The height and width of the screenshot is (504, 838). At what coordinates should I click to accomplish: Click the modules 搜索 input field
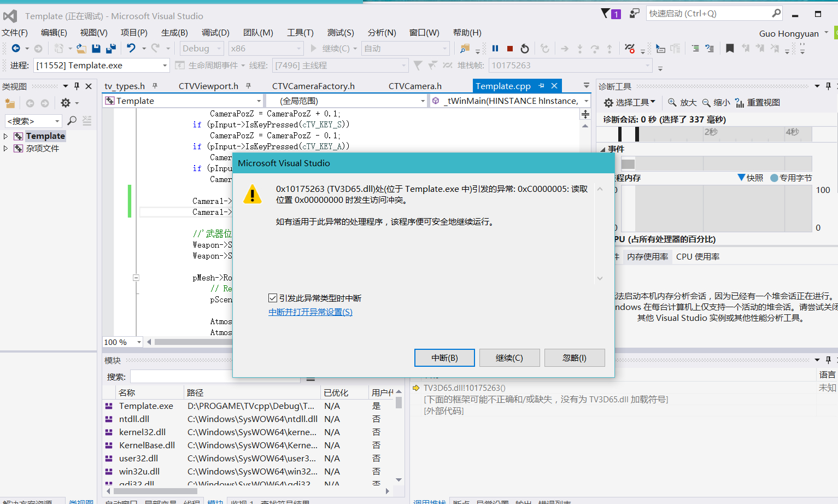tap(215, 377)
